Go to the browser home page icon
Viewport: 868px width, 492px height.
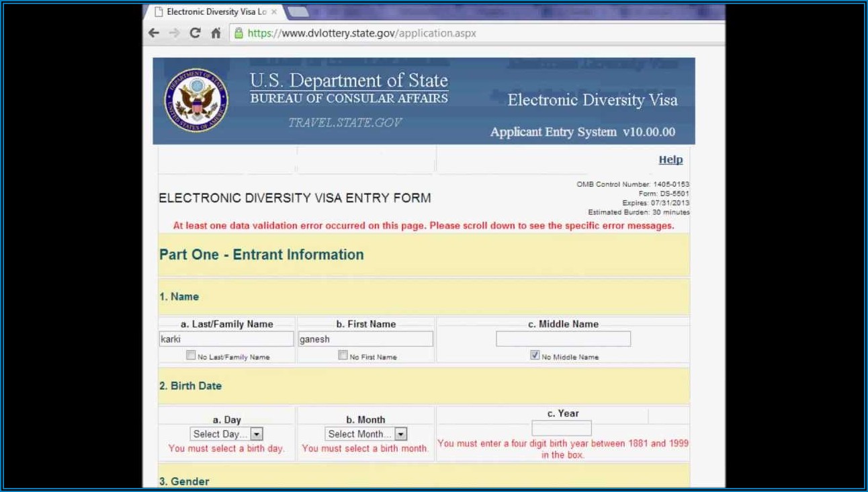216,33
